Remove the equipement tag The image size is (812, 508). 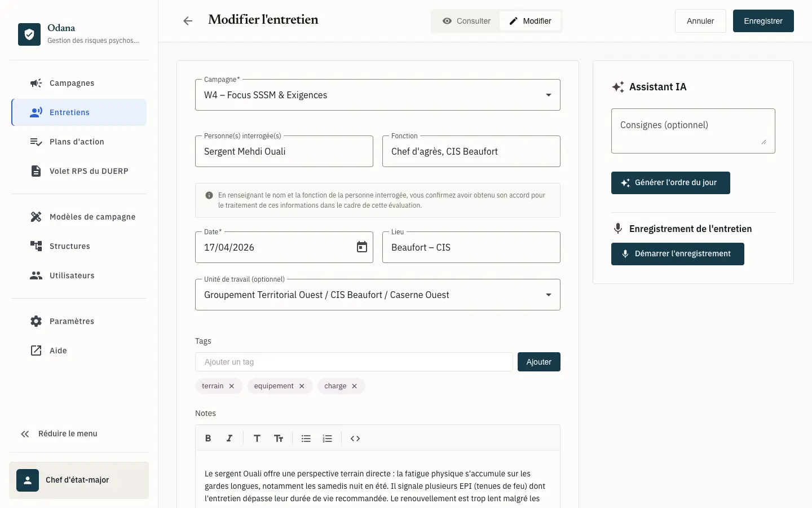point(302,386)
